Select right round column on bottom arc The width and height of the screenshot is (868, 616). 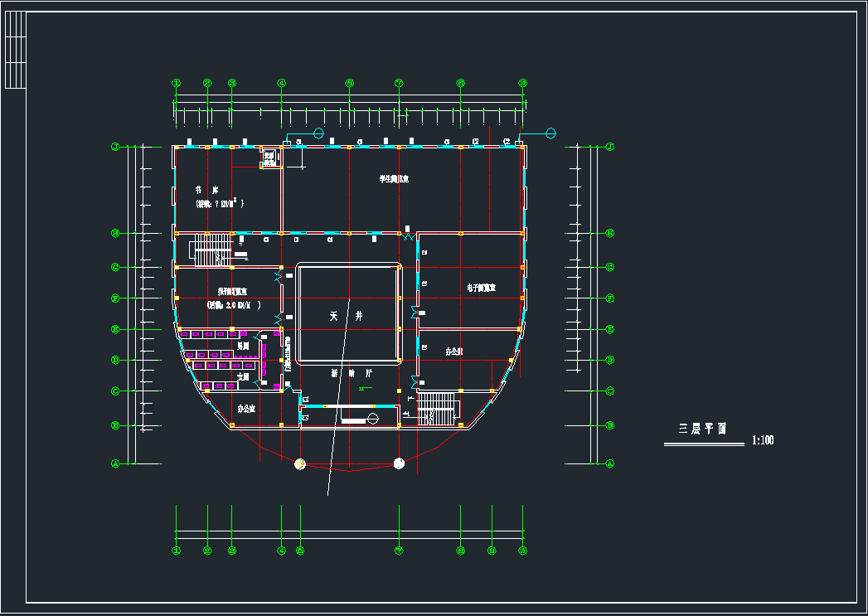[x=399, y=463]
